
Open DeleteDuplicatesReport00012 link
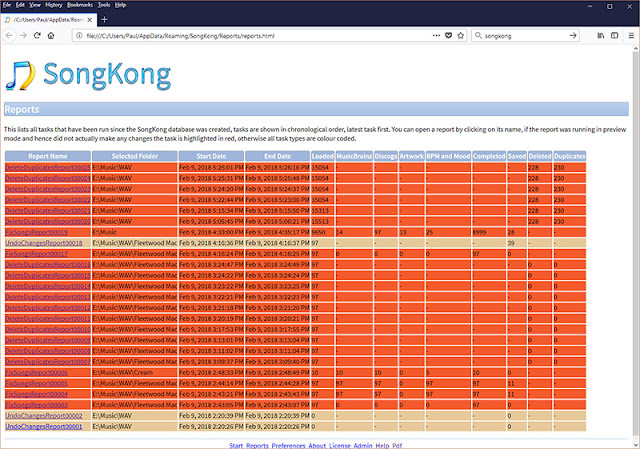tap(48, 308)
